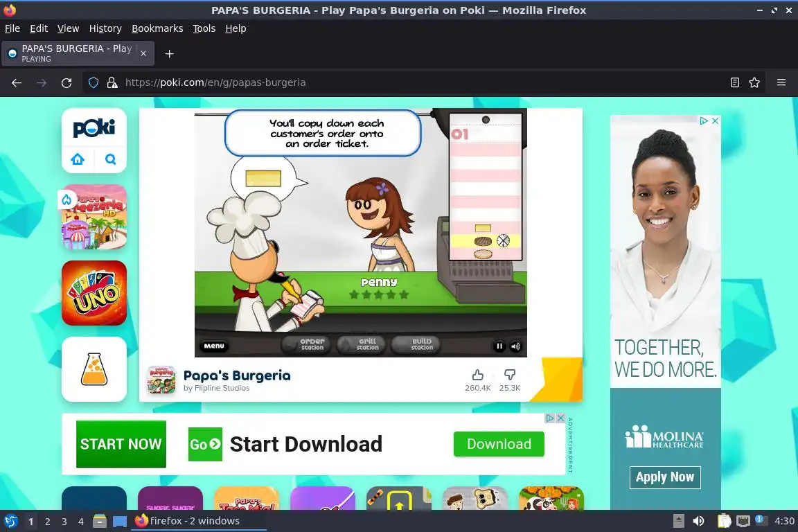
Task: Open the UNO game thumbnail
Action: pos(94,293)
